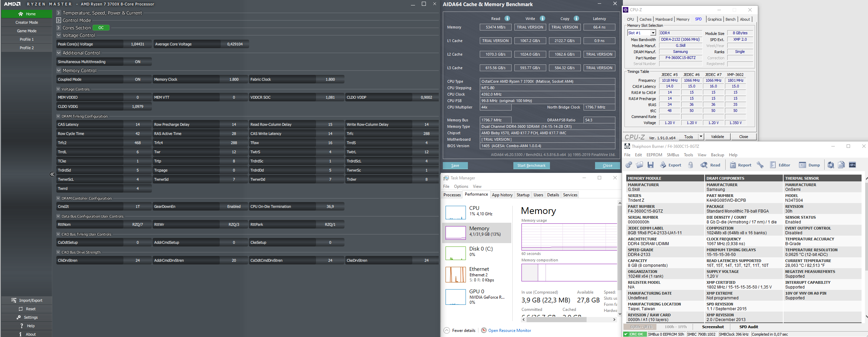Select Game Mode in Ryzen Master

[26, 31]
